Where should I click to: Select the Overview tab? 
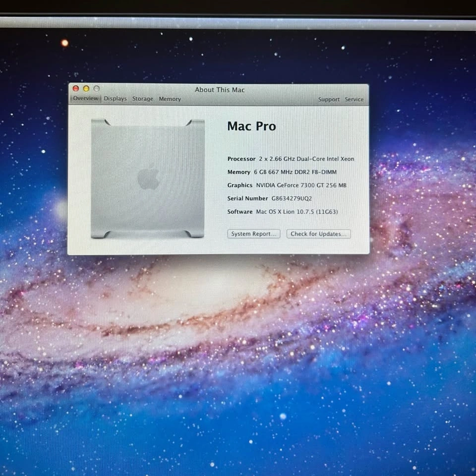click(x=86, y=99)
